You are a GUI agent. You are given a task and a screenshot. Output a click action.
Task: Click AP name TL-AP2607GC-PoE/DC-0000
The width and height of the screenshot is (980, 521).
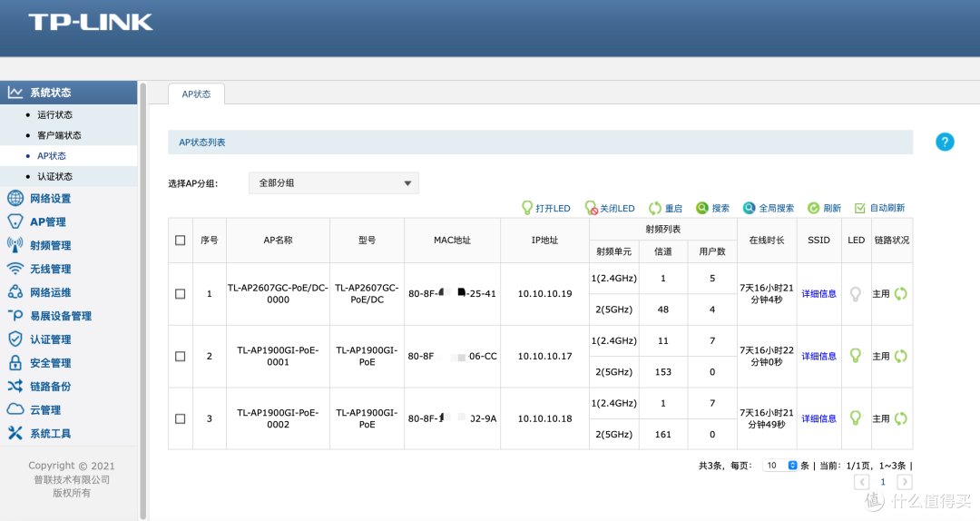[x=279, y=293]
